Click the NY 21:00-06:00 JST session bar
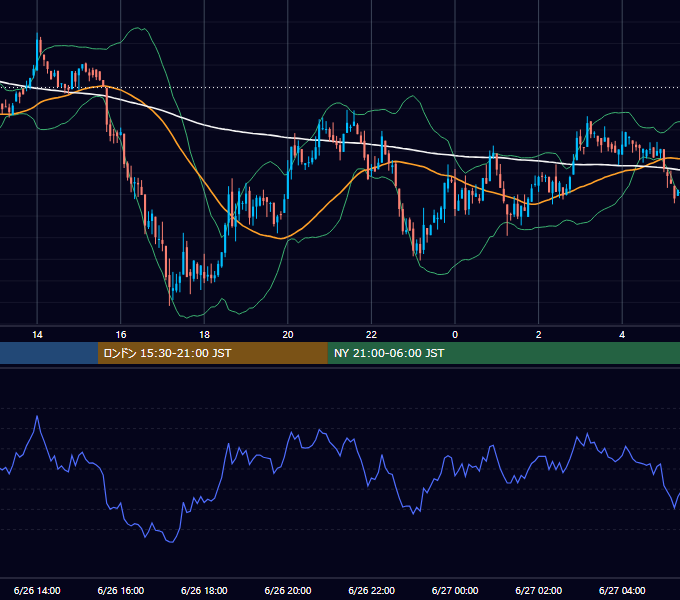This screenshot has width=680, height=600. pos(503,353)
